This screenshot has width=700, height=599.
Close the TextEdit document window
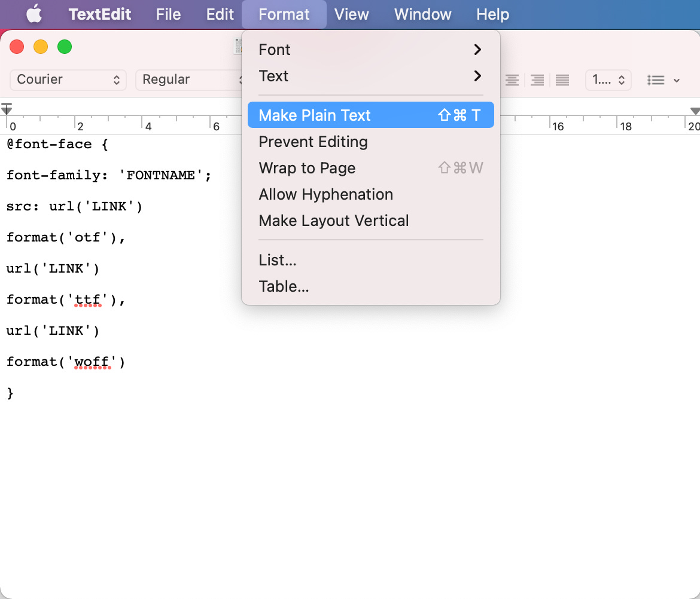click(x=17, y=47)
